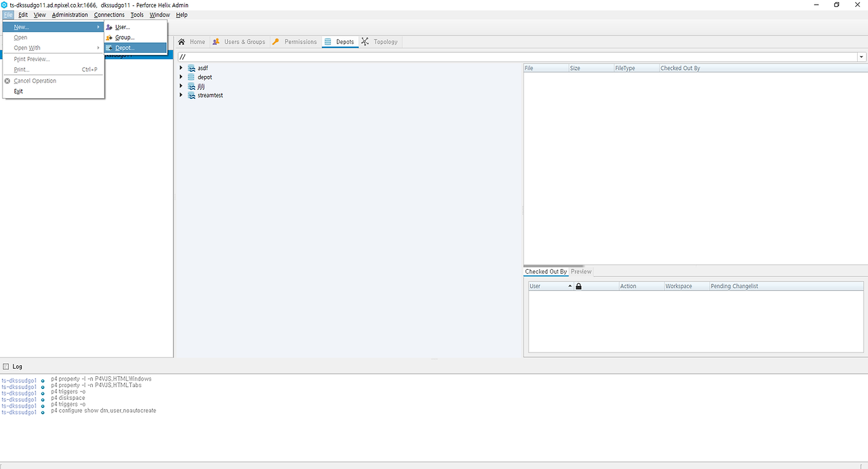The image size is (868, 469).
Task: Click the Cancel Operation X icon
Action: coord(7,81)
